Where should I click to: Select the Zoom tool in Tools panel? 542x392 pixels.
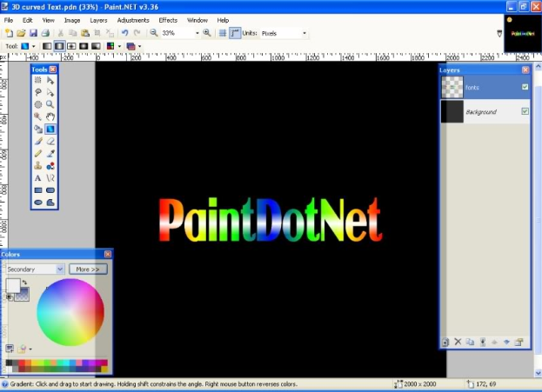coord(50,104)
